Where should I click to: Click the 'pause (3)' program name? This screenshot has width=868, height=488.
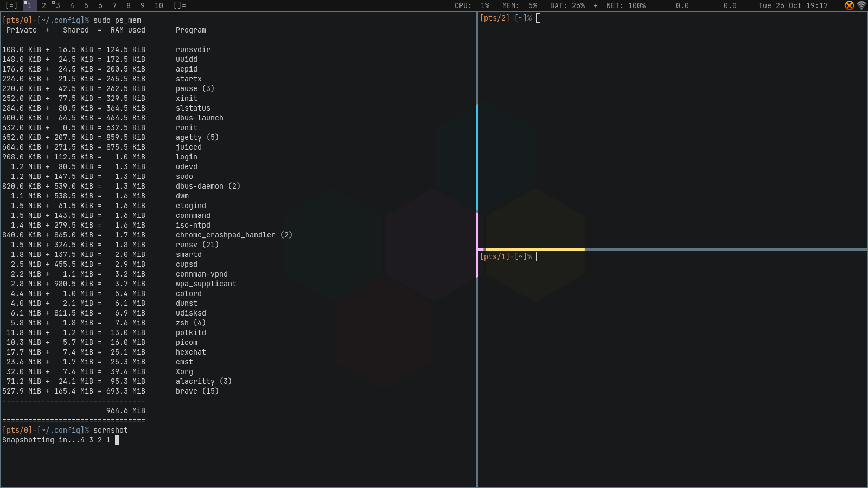[195, 89]
